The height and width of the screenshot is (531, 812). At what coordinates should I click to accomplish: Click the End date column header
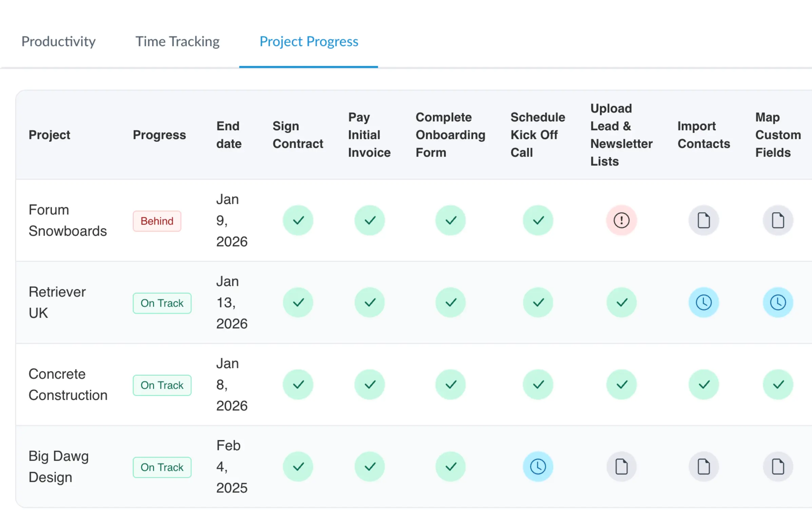click(229, 135)
